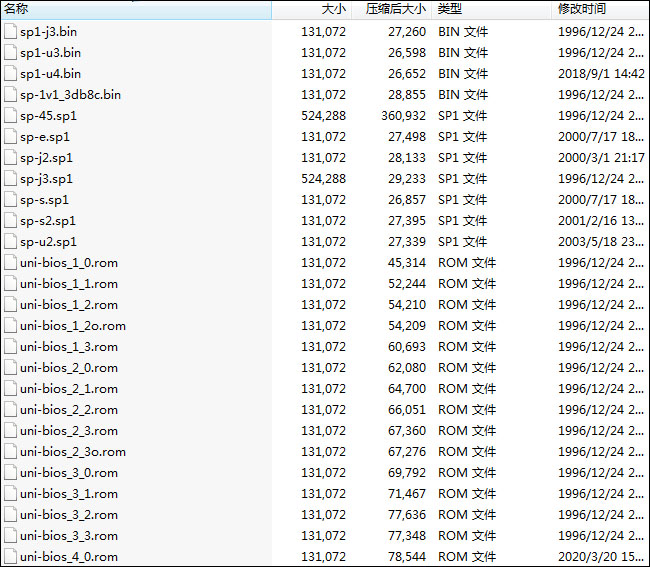Click the modified date 2000/3/1 21:17

click(601, 158)
